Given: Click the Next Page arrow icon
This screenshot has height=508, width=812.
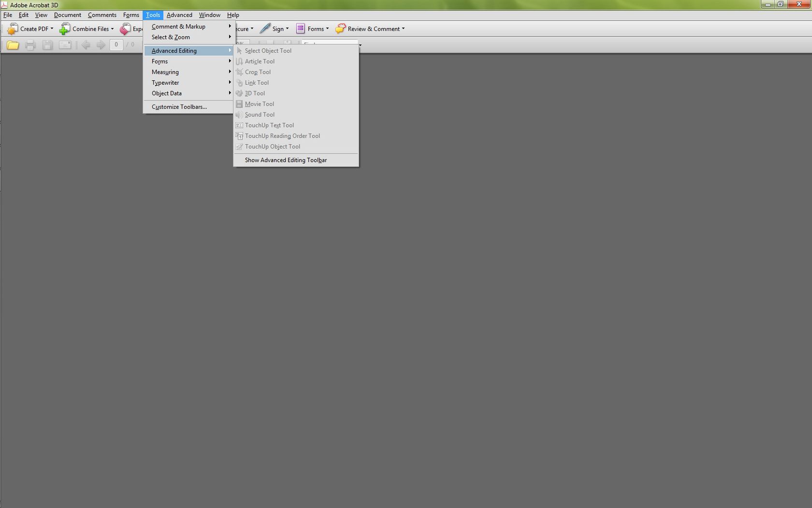Looking at the screenshot, I should pyautogui.click(x=101, y=45).
